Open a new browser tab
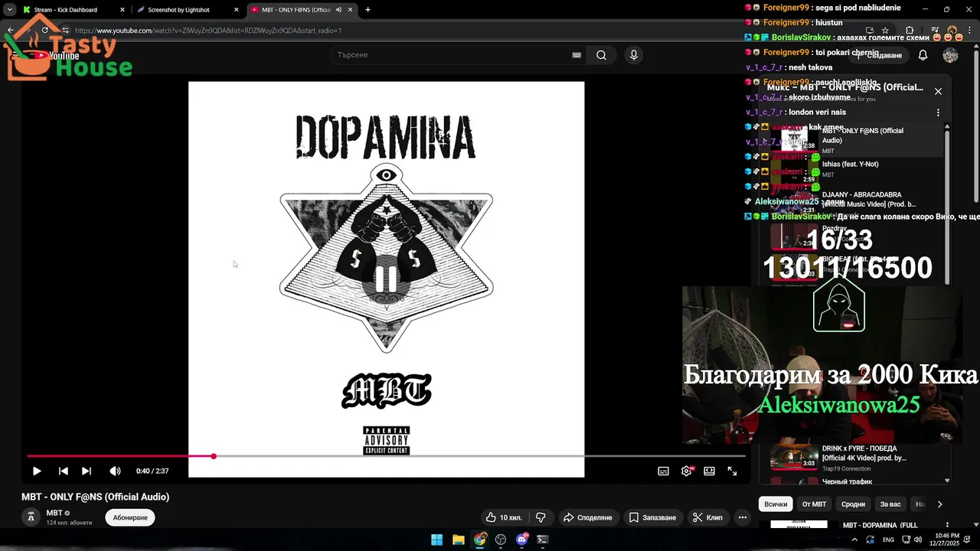This screenshot has width=980, height=551. 367,10
